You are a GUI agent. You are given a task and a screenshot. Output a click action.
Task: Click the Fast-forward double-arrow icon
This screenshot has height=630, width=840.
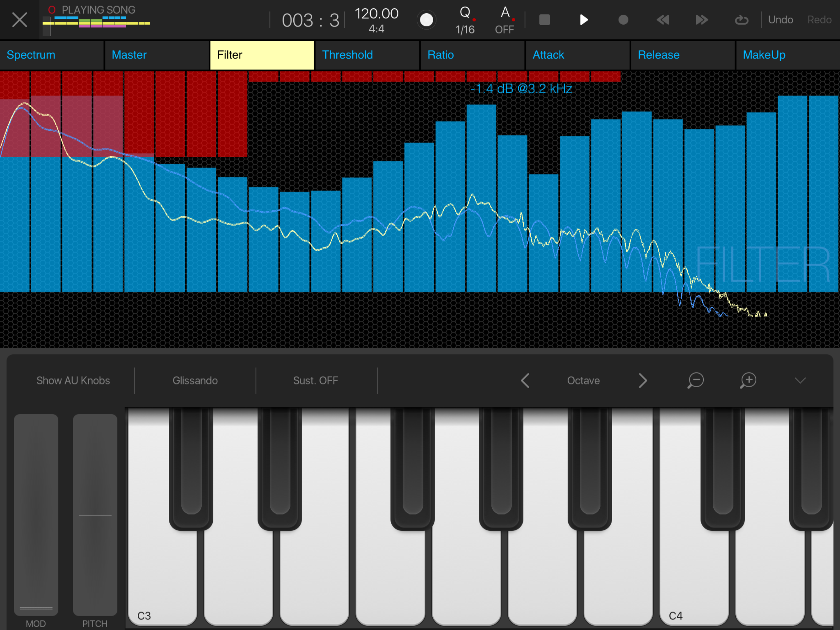(701, 20)
